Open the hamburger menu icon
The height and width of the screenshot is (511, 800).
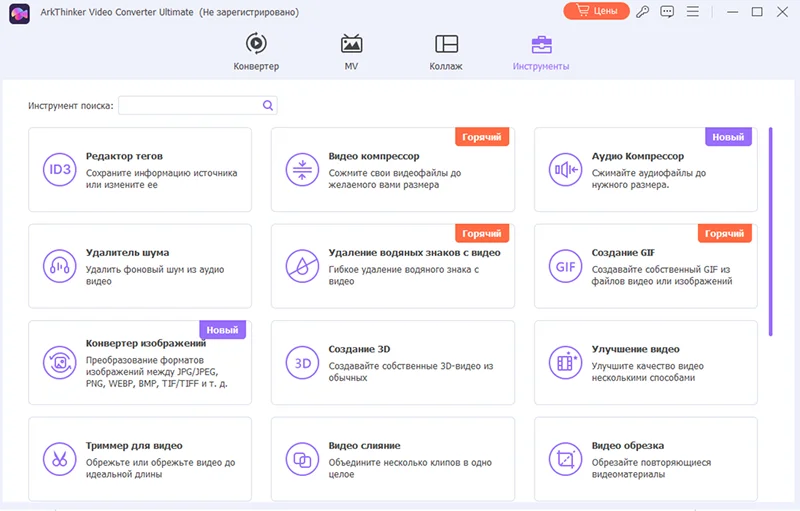click(692, 11)
